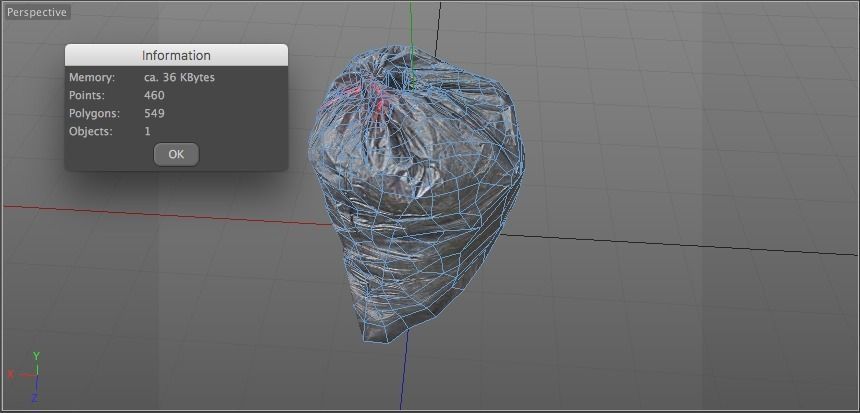Click the Points value 460

pyautogui.click(x=154, y=95)
